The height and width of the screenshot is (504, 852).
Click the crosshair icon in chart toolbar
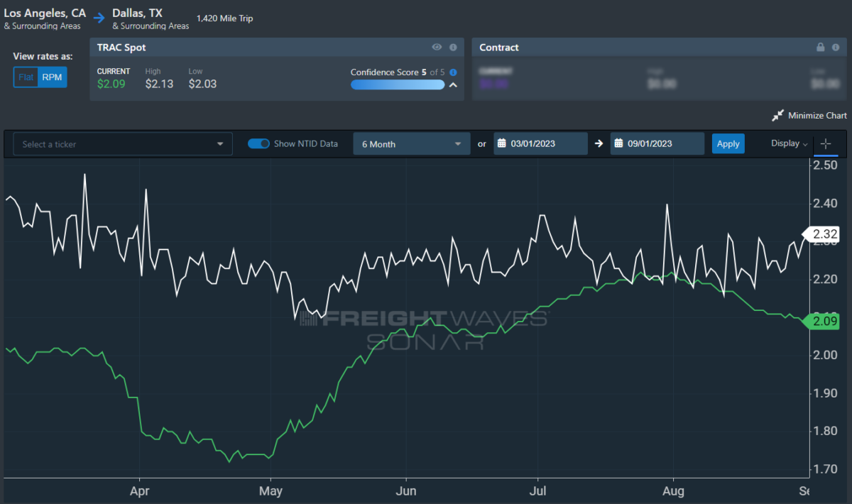click(x=825, y=143)
